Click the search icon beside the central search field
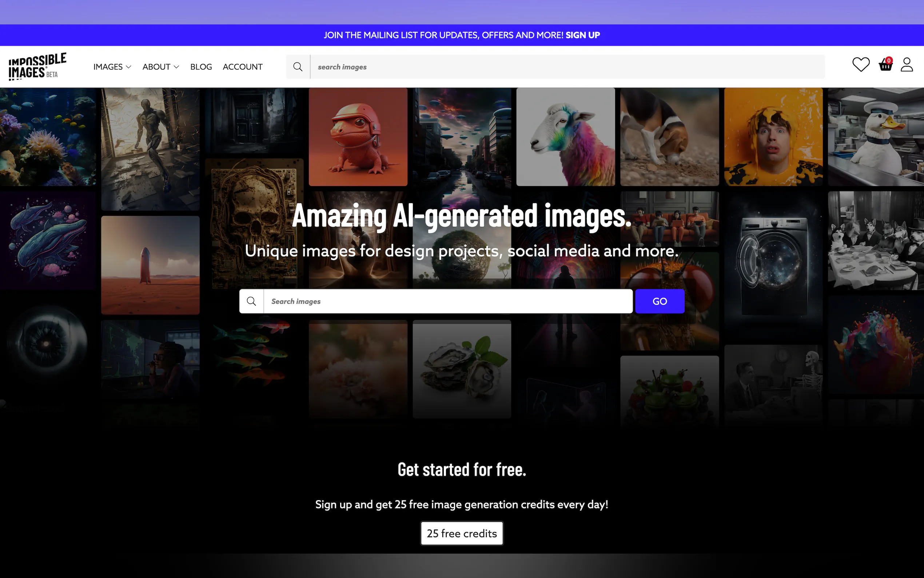Image resolution: width=924 pixels, height=578 pixels. click(x=251, y=301)
